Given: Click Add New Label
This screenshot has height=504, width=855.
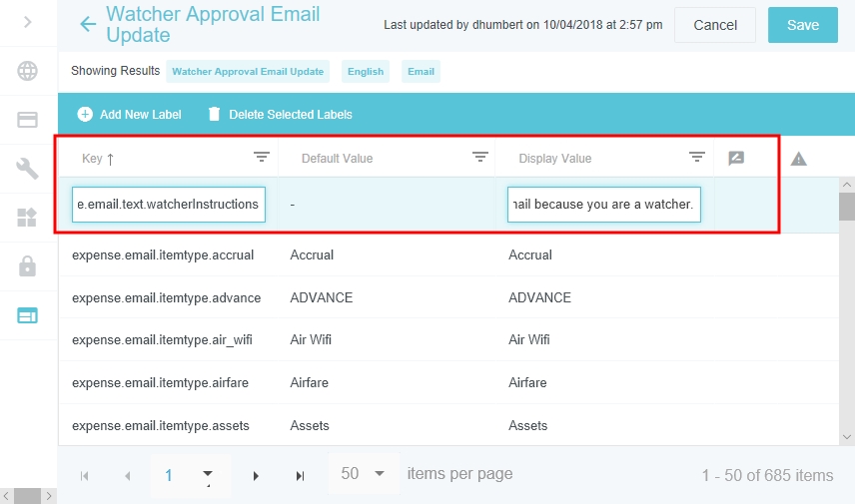Looking at the screenshot, I should click(x=129, y=115).
